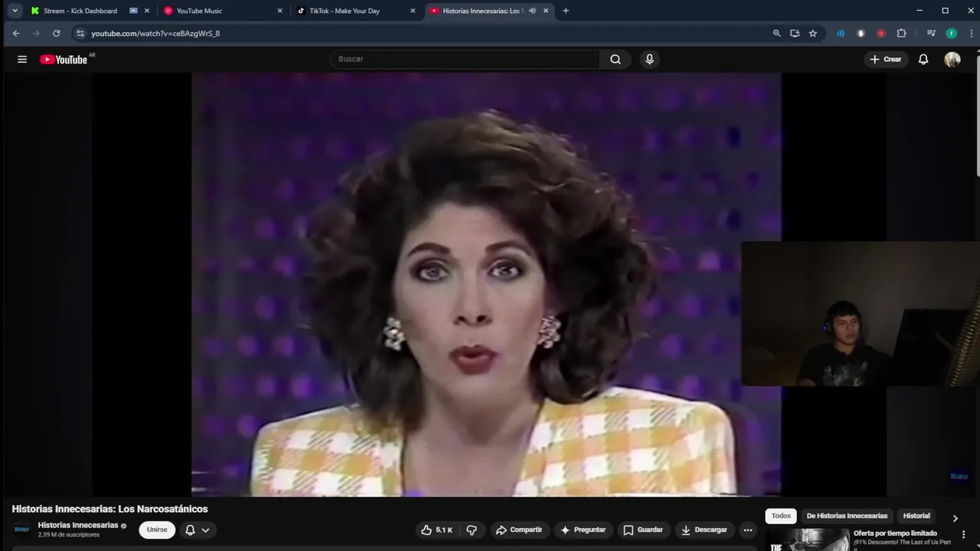Image resolution: width=980 pixels, height=551 pixels.
Task: Click the blue sound waves extension icon
Action: tap(841, 34)
